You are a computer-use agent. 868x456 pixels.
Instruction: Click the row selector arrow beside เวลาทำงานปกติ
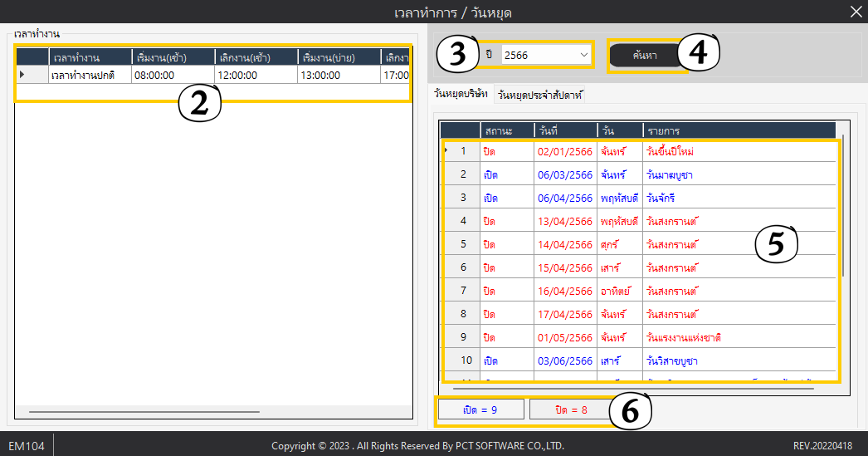tap(22, 75)
